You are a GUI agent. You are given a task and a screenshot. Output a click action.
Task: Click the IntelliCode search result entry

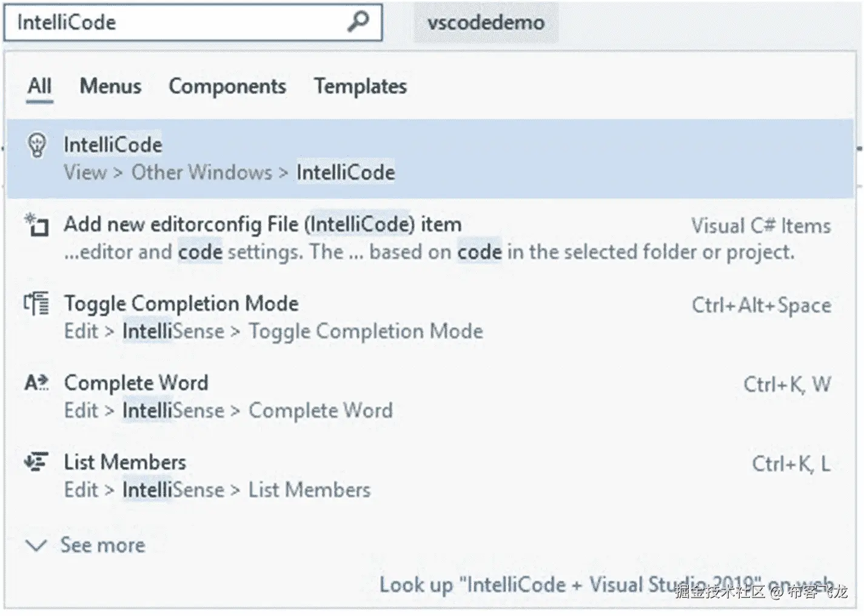(243, 158)
